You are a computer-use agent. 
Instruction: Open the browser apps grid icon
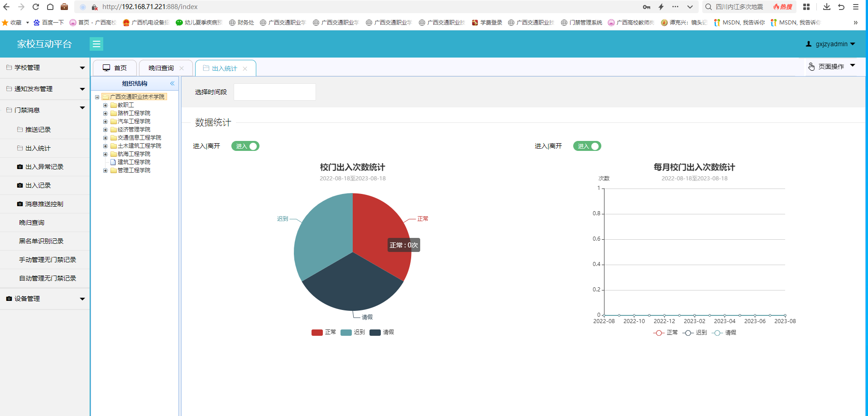(x=806, y=7)
